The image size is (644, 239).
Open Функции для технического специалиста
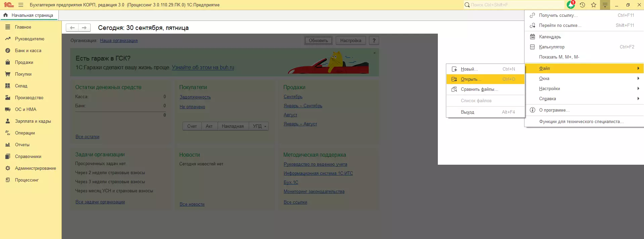click(584, 122)
